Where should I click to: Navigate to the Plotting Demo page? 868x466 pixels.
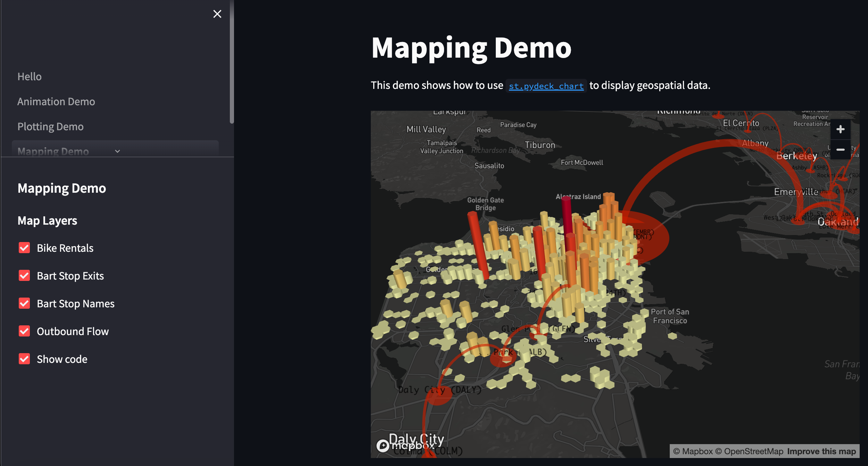(50, 127)
